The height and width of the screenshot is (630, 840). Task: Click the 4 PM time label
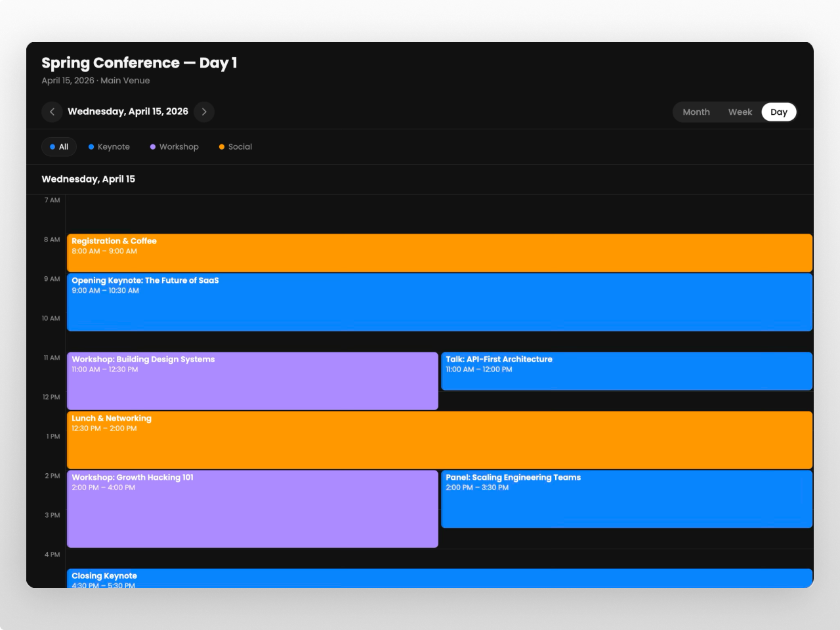[52, 555]
